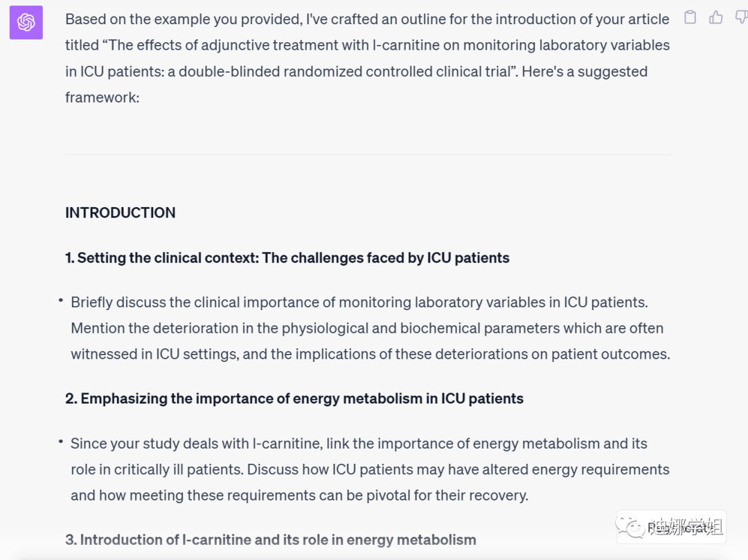The height and width of the screenshot is (560, 748).
Task: Click the word "framework:" in the response
Action: pos(102,98)
